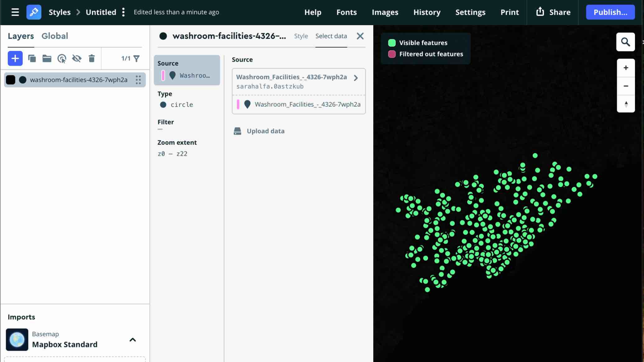This screenshot has height=362, width=644.
Task: Collapse the Basemap imports section
Action: coord(132,340)
